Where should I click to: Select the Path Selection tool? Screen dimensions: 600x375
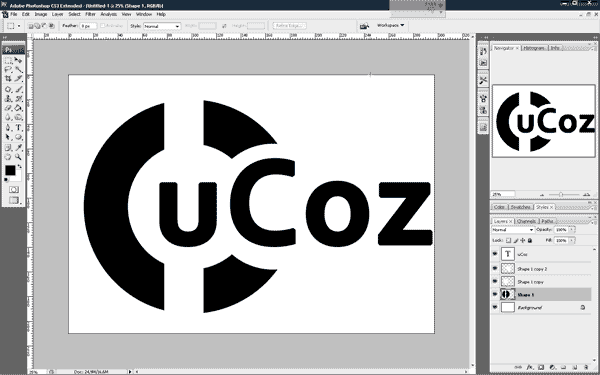click(x=8, y=137)
